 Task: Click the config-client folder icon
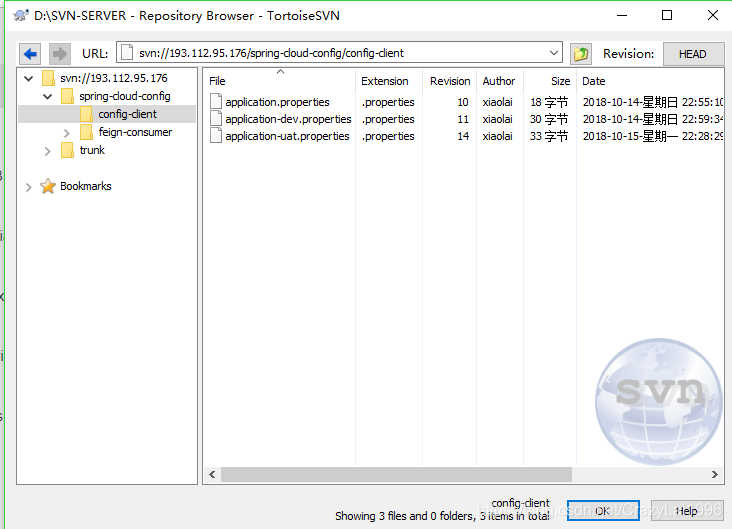click(86, 114)
